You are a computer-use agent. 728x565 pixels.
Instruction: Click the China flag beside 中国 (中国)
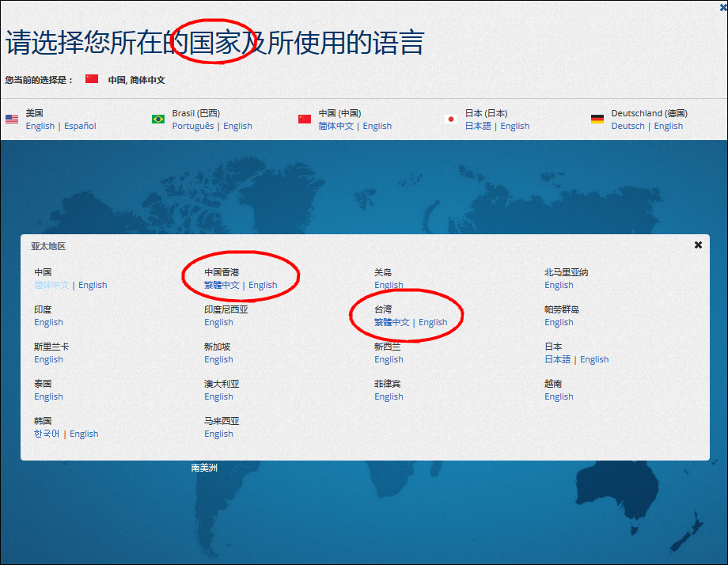pyautogui.click(x=305, y=119)
